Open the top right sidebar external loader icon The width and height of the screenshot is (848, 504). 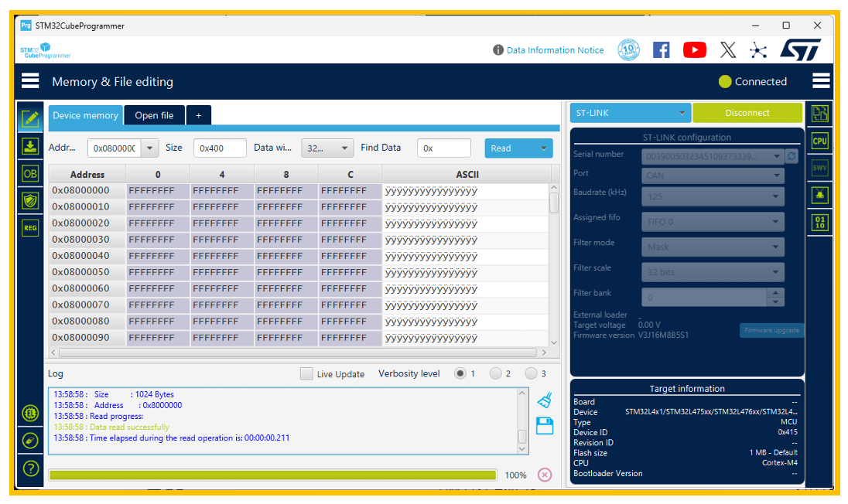[x=820, y=114]
